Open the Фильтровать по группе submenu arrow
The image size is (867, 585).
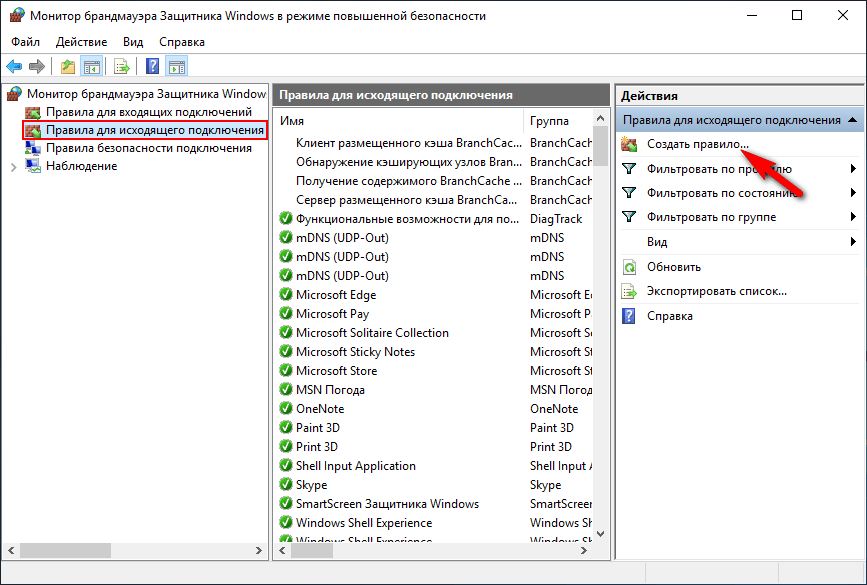click(x=853, y=217)
